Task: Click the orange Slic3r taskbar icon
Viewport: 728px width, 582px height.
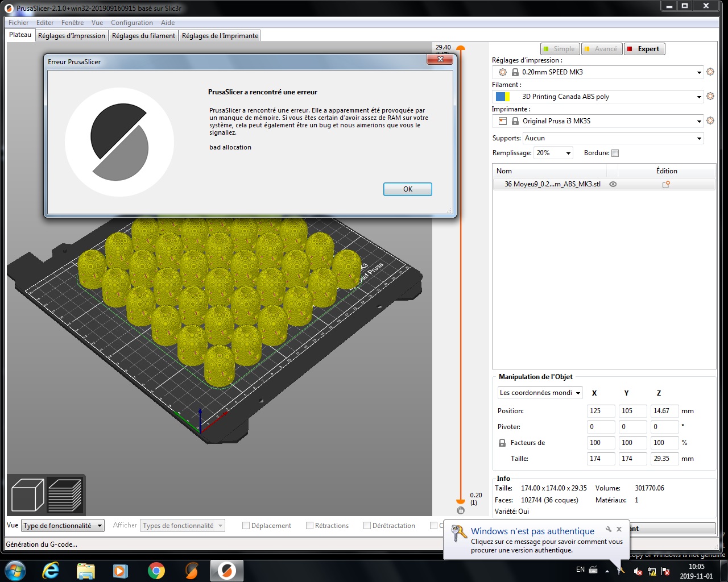Action: tap(192, 571)
